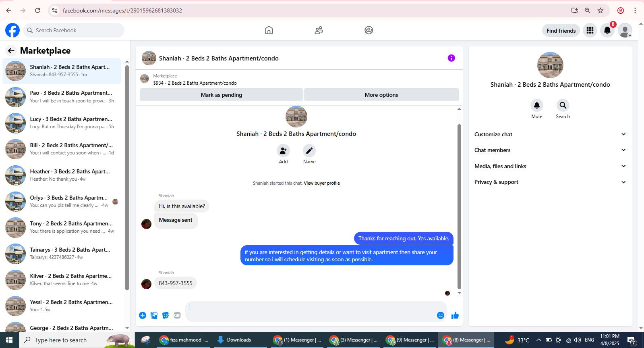Screen dimensions: 644x348
Task: Open the notifications bell with 8 badge
Action: click(607, 30)
